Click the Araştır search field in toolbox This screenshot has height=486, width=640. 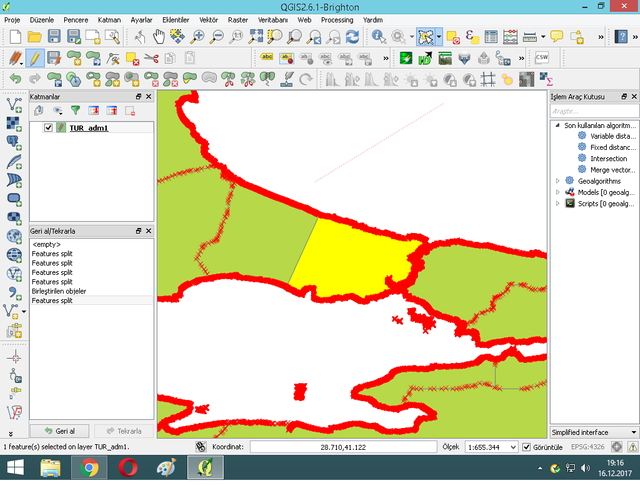(594, 111)
